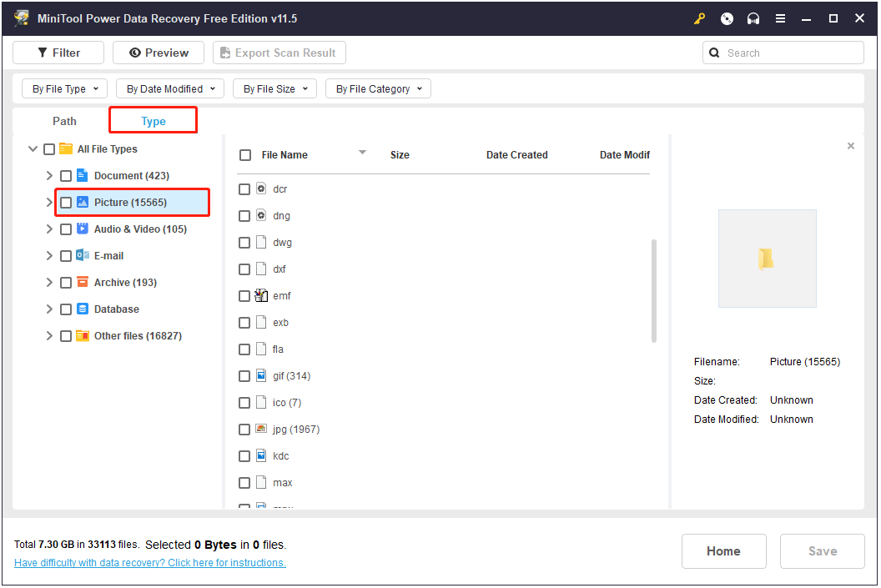881x588 pixels.
Task: Collapse the All File Types tree node
Action: coord(33,148)
